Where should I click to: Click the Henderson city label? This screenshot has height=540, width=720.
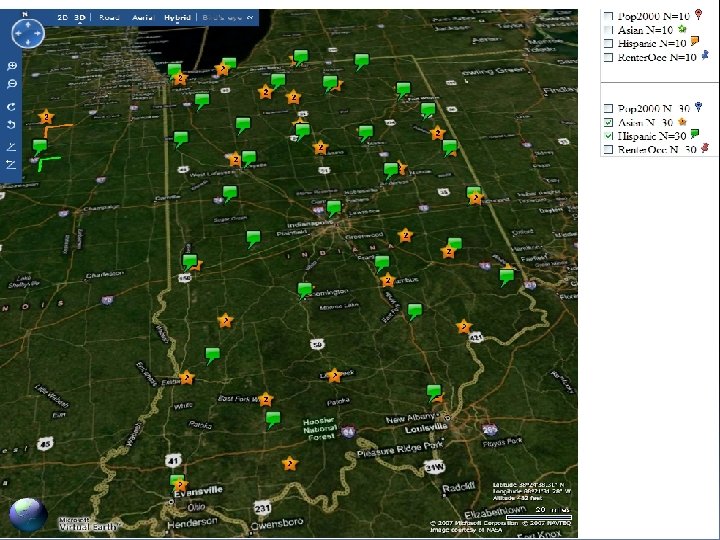pos(192,523)
